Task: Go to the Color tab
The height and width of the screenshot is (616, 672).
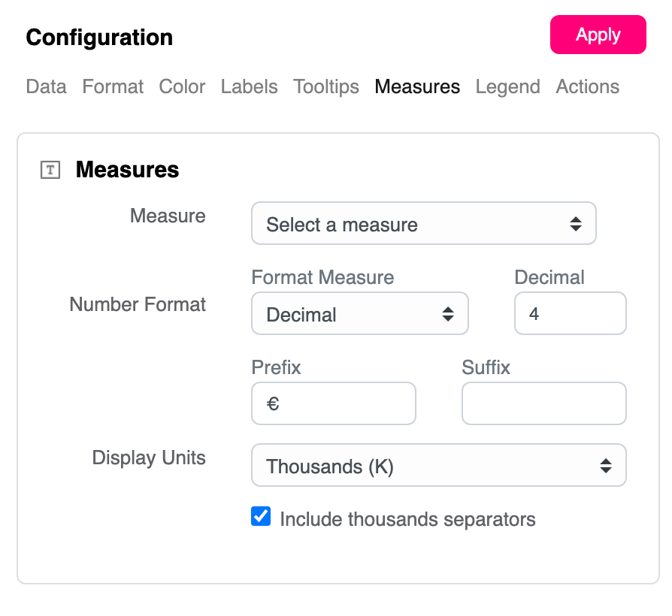Action: coord(182,86)
